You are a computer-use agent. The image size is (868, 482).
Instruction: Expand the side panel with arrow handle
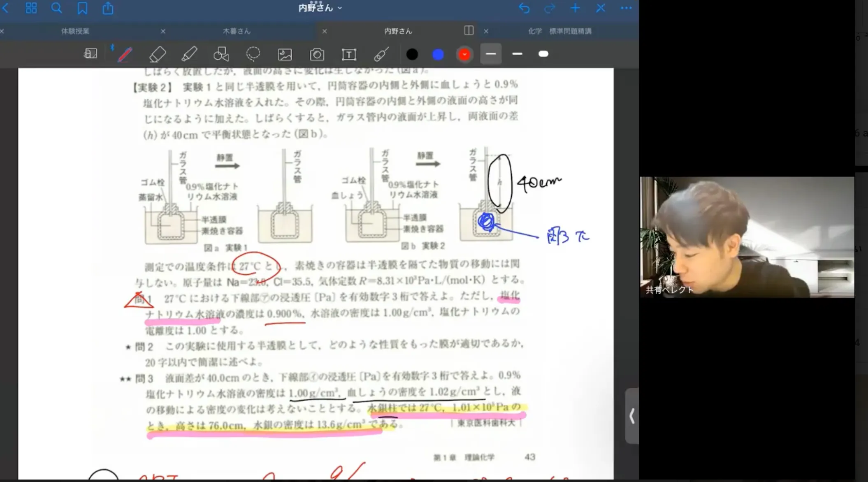click(632, 416)
